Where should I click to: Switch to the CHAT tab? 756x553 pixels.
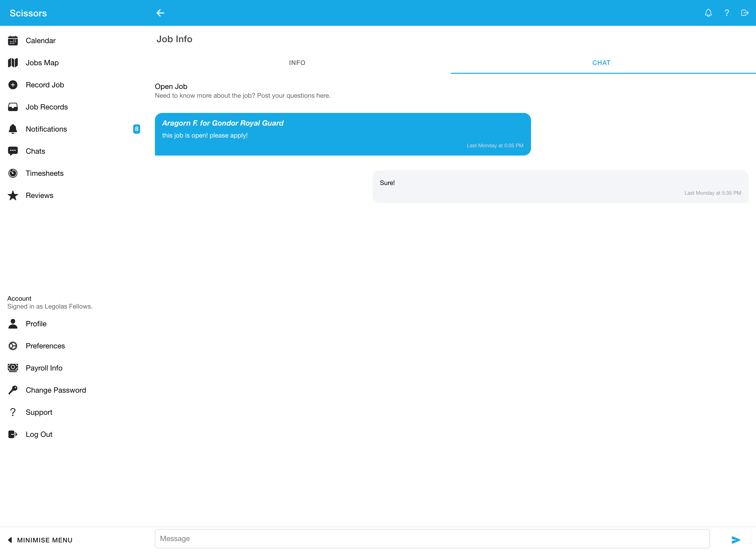[x=601, y=63]
